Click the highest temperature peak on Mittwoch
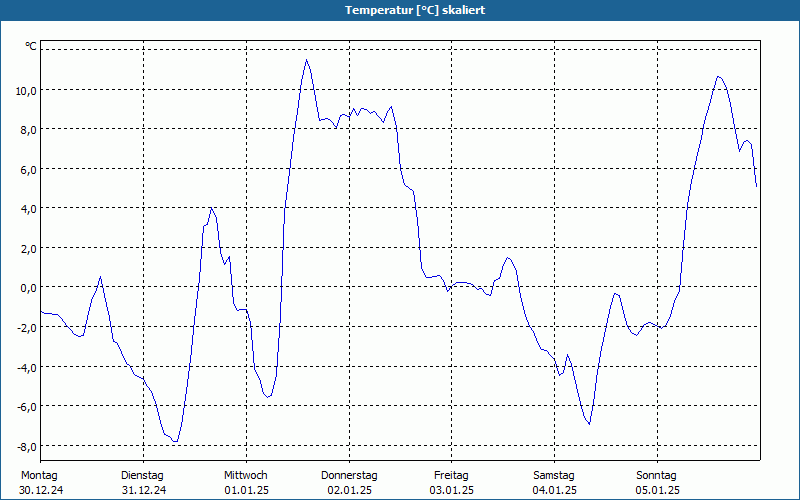The image size is (800, 500). point(306,60)
